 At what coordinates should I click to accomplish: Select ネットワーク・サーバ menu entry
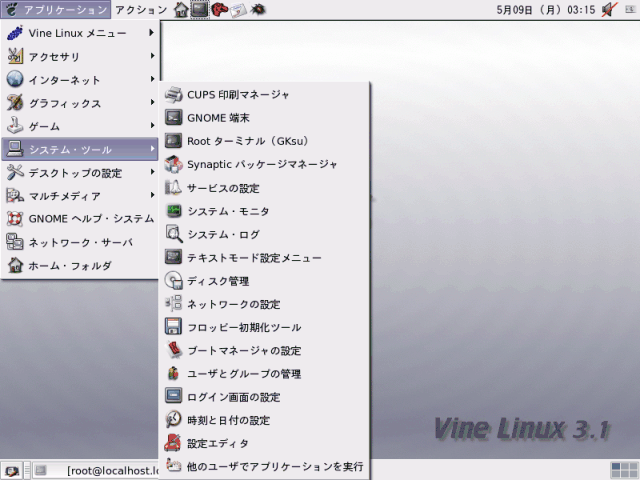tap(80, 242)
